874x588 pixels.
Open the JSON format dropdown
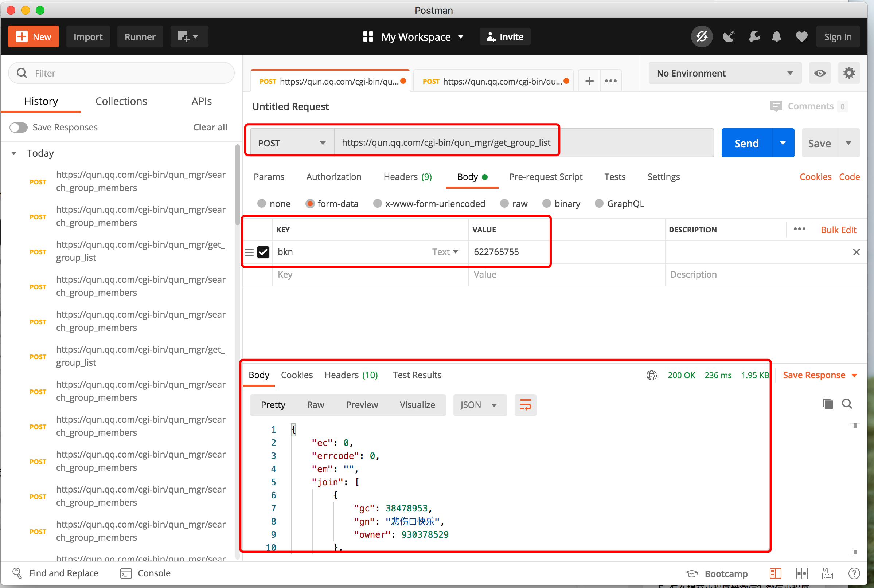click(479, 405)
